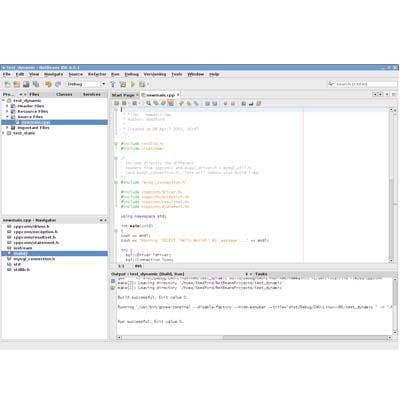Expand the Header Files tree node

click(x=7, y=106)
